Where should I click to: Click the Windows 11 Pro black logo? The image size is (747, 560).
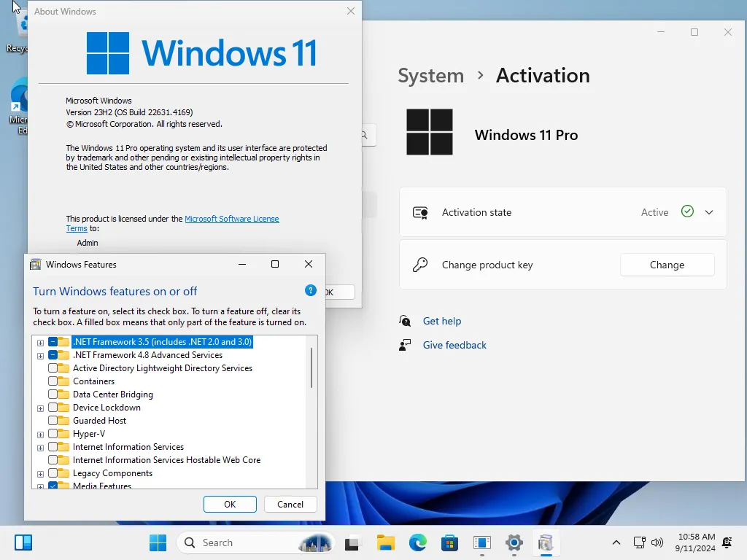click(429, 132)
